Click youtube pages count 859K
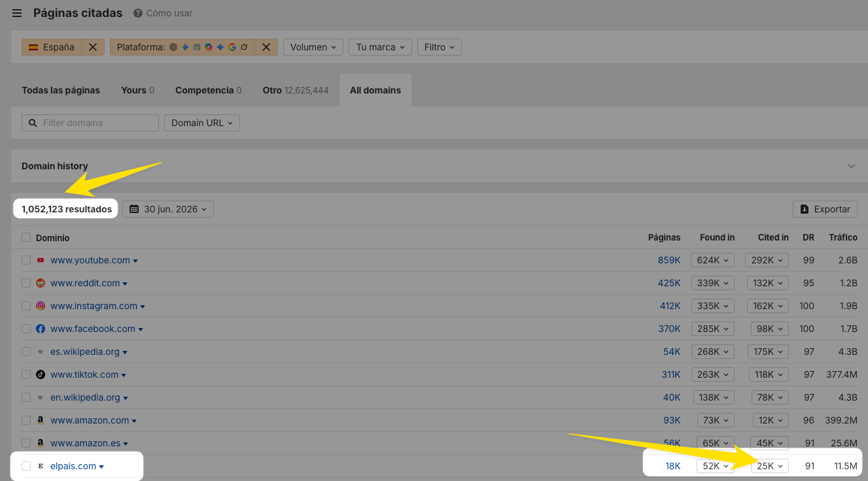The image size is (868, 481). 669,260
